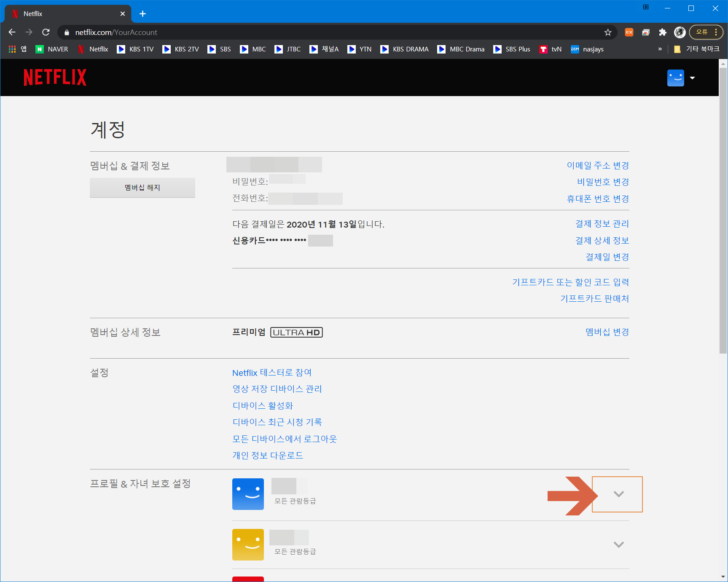The height and width of the screenshot is (582, 728).
Task: Click the red NETFLIX logo
Action: pyautogui.click(x=55, y=78)
